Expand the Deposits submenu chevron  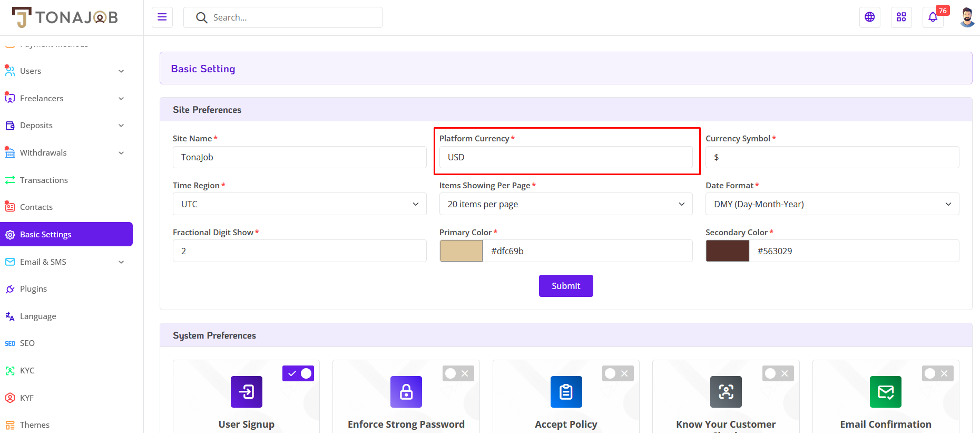click(x=121, y=126)
